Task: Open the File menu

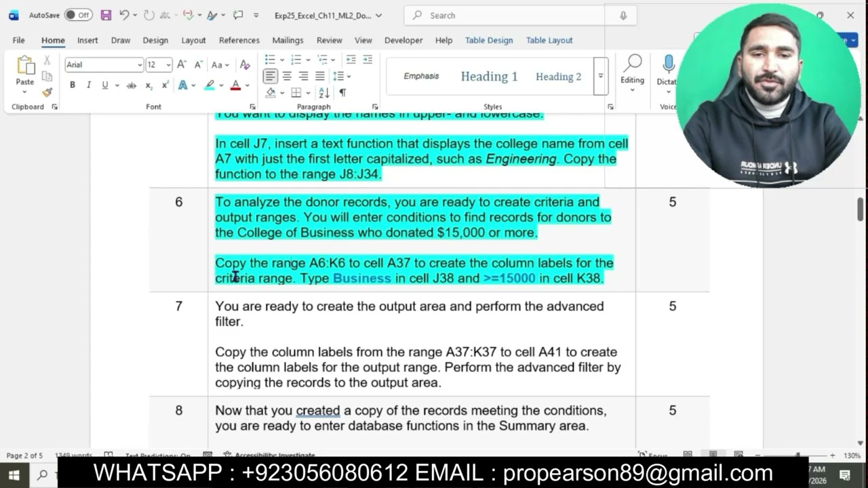Action: 18,40
